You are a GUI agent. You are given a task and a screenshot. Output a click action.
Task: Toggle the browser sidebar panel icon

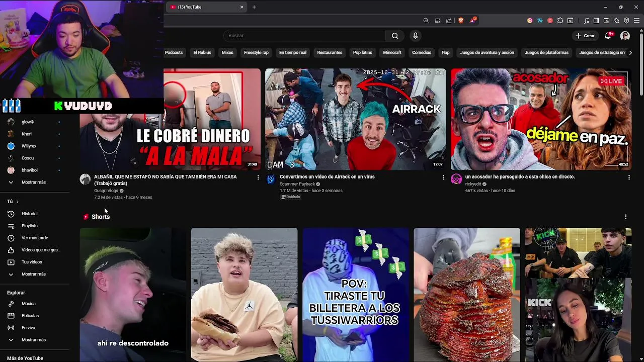click(x=596, y=21)
